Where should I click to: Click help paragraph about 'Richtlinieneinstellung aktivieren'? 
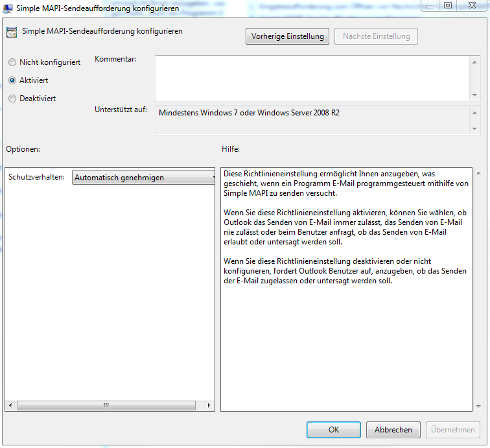click(345, 228)
